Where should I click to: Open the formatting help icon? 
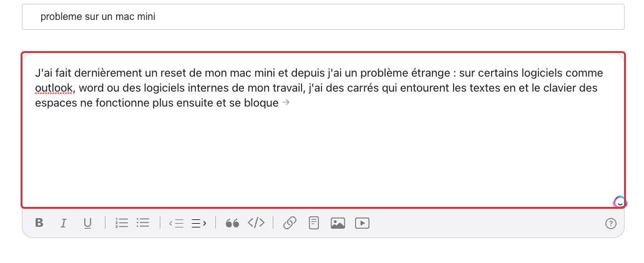(x=611, y=224)
